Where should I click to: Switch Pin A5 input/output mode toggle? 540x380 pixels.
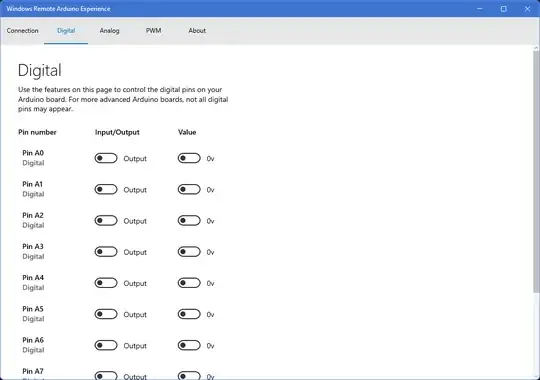(x=106, y=314)
